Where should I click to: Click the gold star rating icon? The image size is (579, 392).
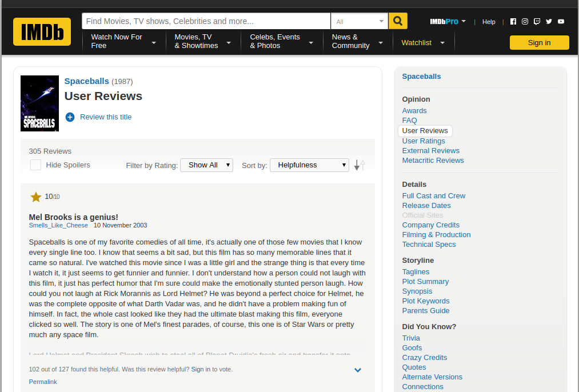click(x=36, y=197)
